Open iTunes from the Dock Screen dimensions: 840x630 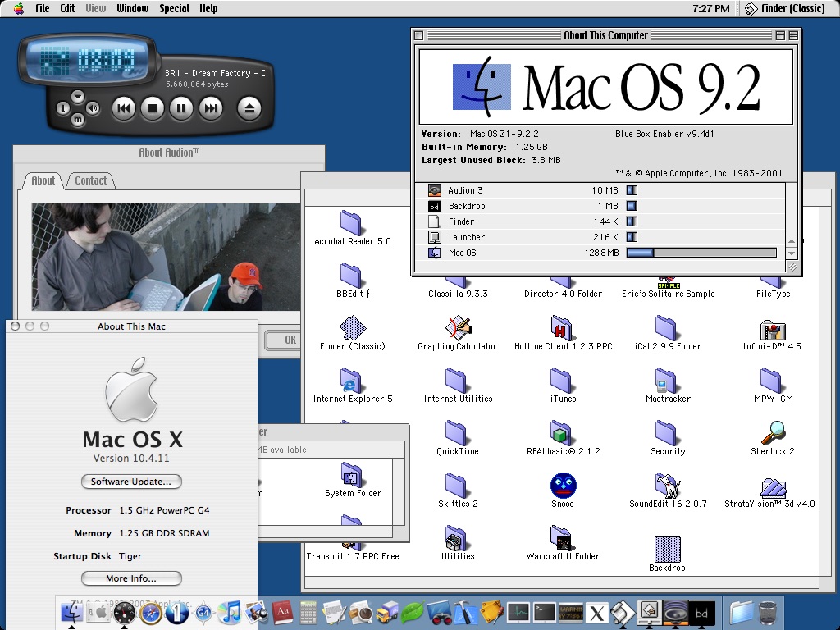[x=231, y=612]
